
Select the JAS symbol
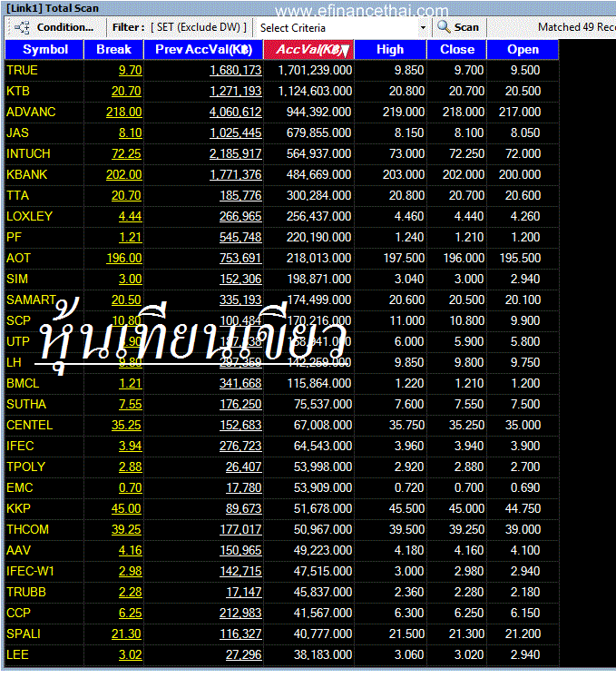18,133
